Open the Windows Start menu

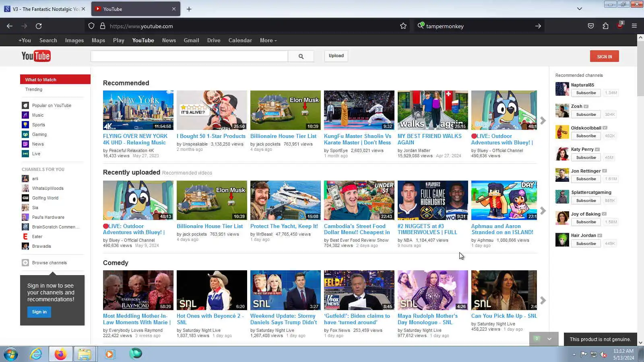point(10,354)
